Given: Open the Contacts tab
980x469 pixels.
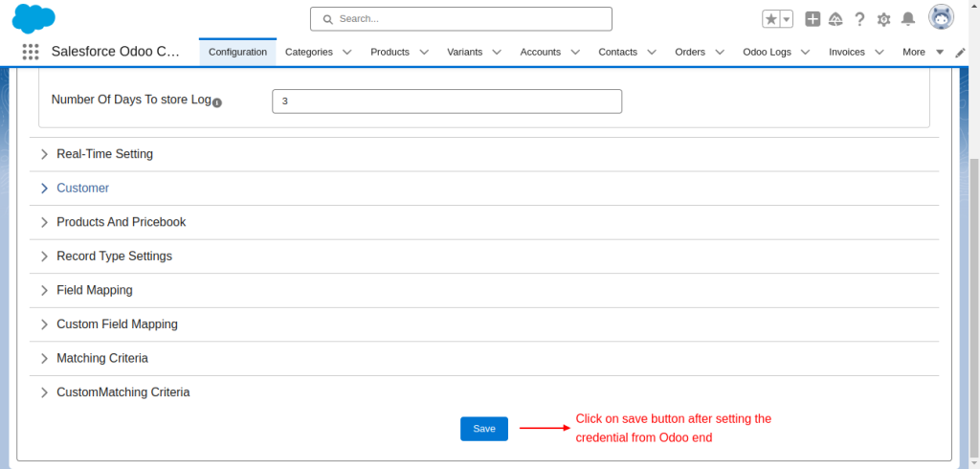Looking at the screenshot, I should (617, 52).
